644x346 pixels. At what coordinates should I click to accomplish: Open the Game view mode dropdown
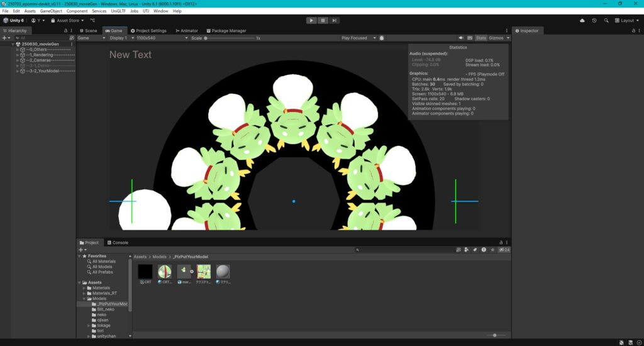click(92, 38)
